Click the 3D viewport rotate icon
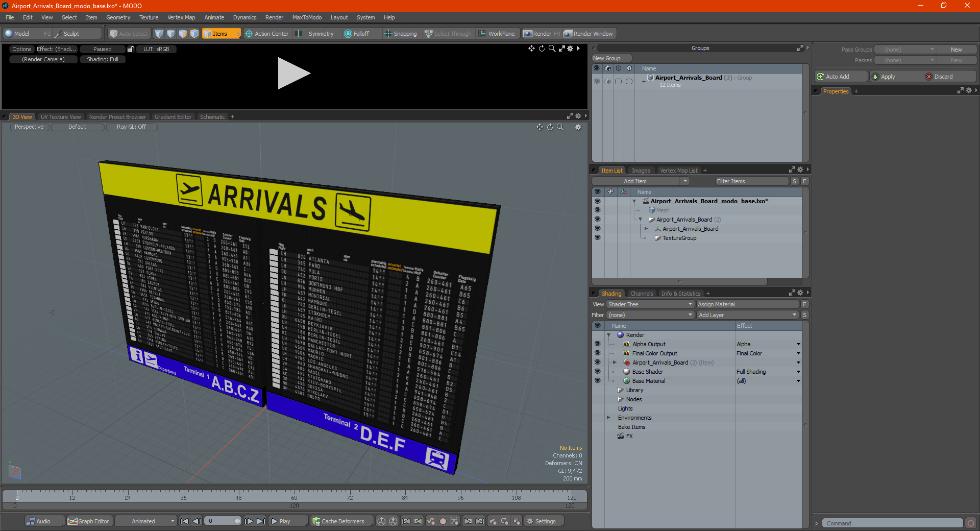 coord(550,127)
